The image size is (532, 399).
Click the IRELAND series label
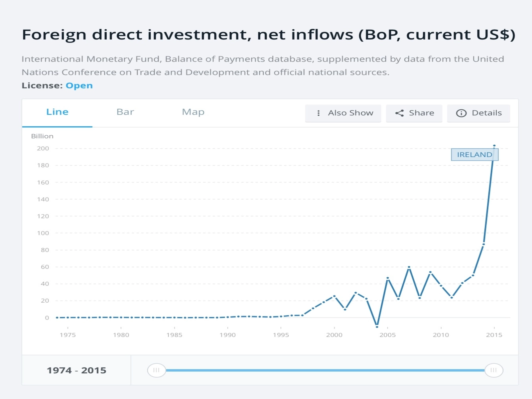pos(474,155)
